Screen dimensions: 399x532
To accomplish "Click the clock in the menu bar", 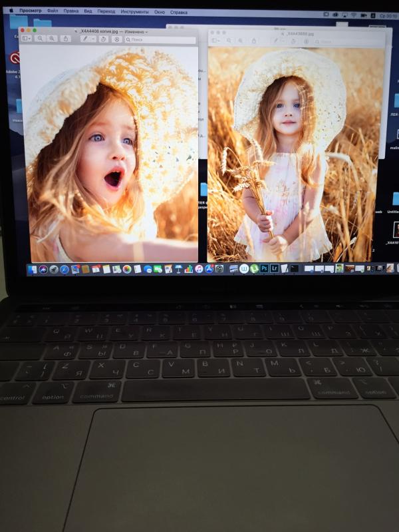I will click(x=389, y=15).
